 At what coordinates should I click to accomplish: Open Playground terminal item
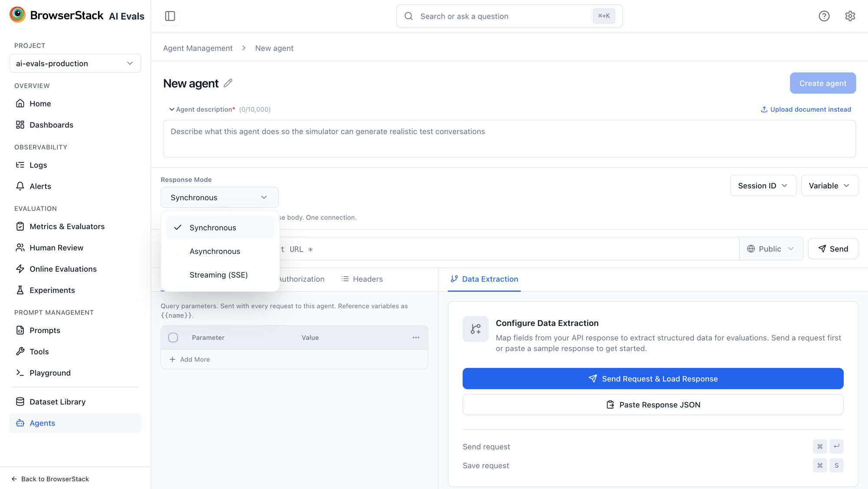coord(75,373)
